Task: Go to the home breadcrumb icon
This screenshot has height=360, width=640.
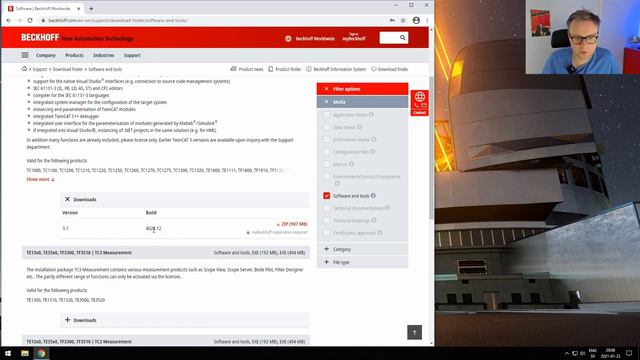Action: pos(24,69)
